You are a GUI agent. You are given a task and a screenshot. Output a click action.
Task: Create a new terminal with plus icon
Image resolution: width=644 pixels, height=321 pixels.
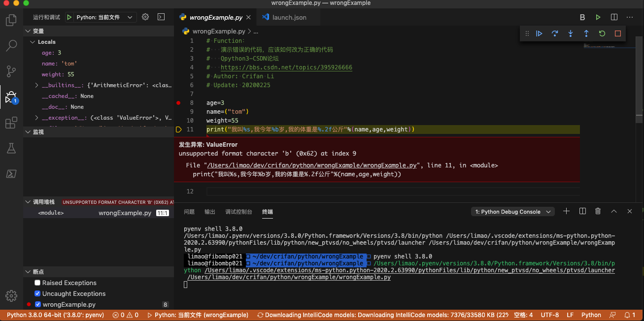(567, 211)
